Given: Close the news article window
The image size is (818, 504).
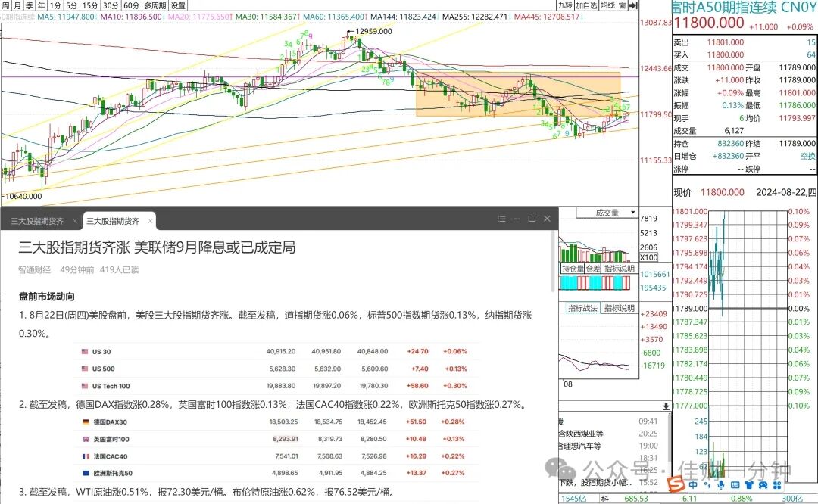Looking at the screenshot, I should [548, 219].
